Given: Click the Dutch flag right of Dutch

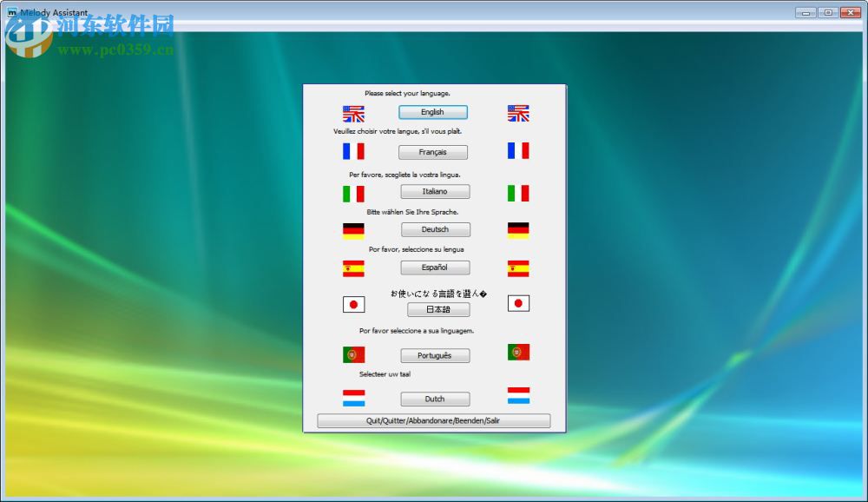Looking at the screenshot, I should click(518, 396).
